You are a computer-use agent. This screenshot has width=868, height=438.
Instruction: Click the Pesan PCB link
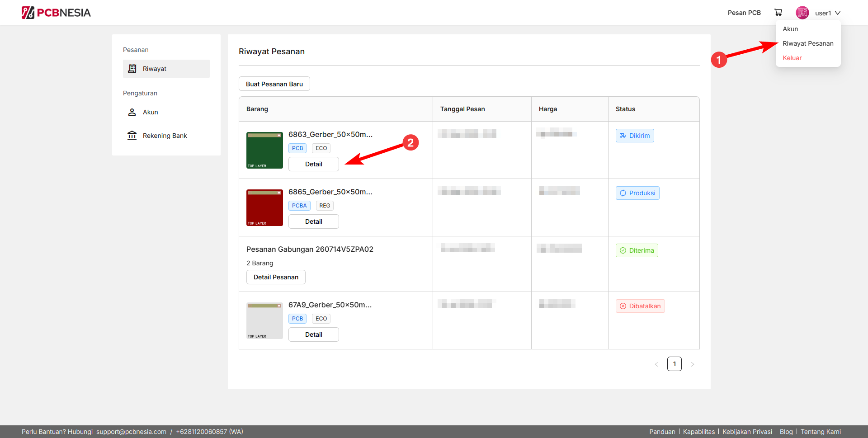pos(744,13)
